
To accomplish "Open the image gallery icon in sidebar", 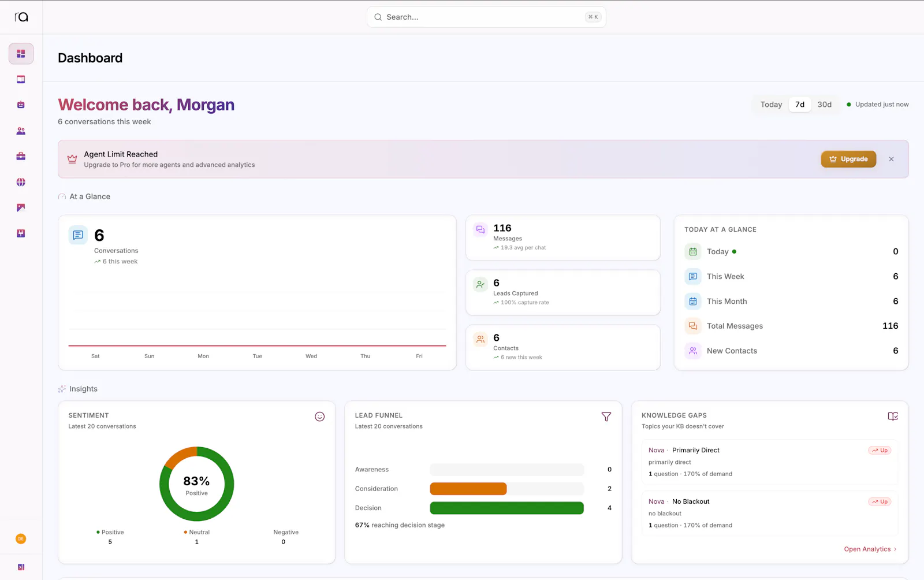I will (21, 208).
